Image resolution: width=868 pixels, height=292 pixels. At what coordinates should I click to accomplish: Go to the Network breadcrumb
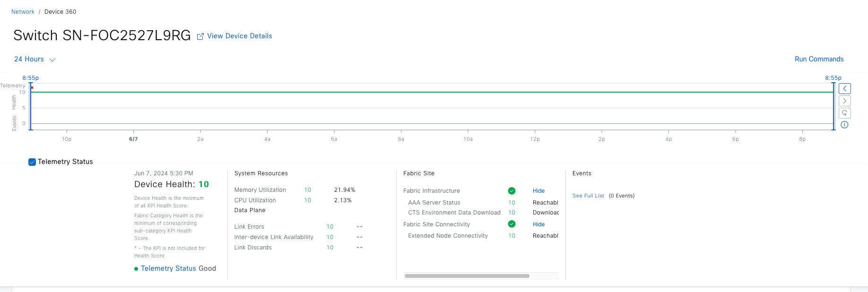point(23,12)
